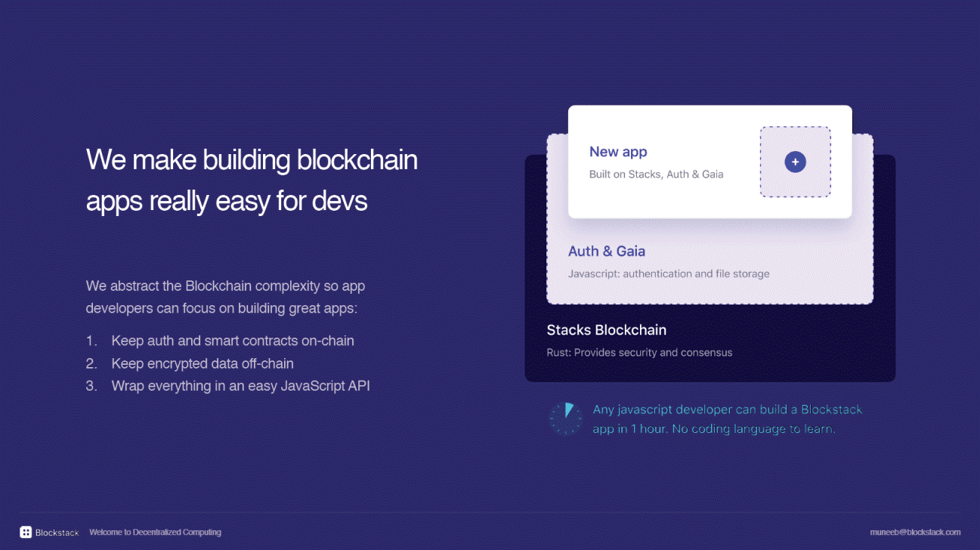Select list item "Keep auth and smart contracts on-chain"

pos(232,341)
